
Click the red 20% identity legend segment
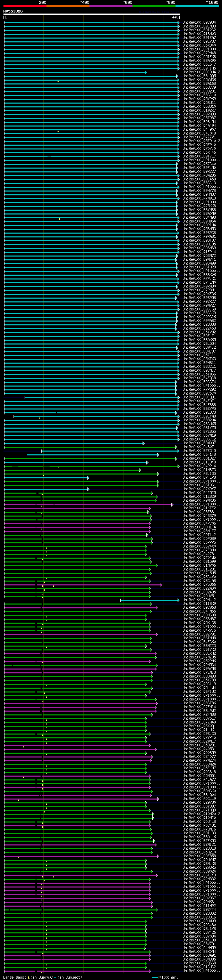click(25, 6)
